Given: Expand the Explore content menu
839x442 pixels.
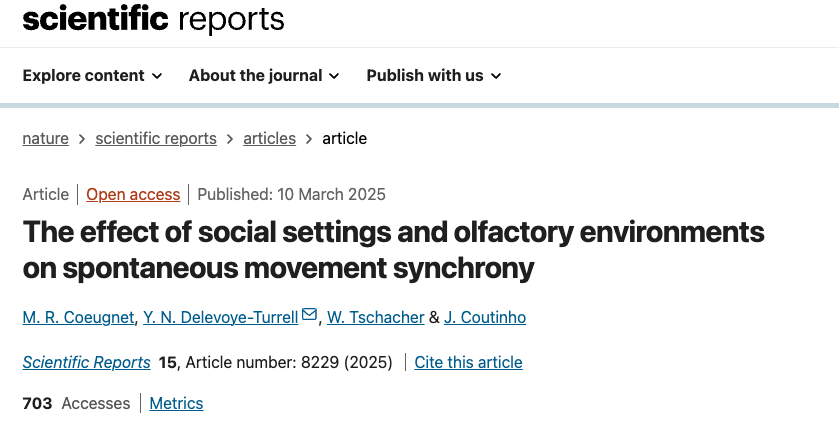Looking at the screenshot, I should coord(92,75).
